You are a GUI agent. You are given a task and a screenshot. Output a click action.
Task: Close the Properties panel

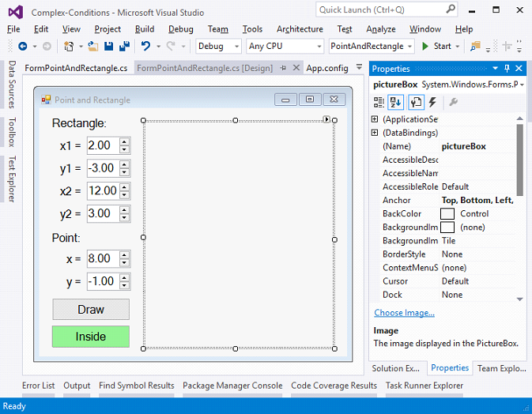pos(519,69)
